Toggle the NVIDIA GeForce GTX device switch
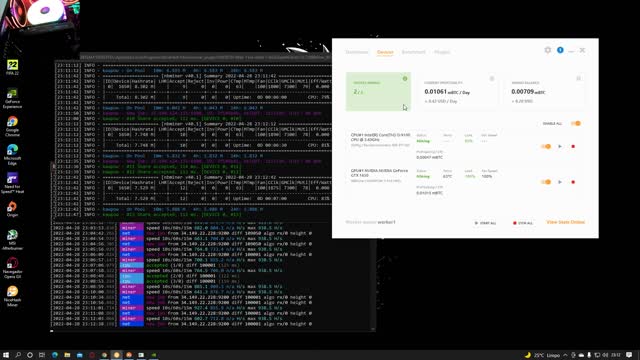640x360 pixels. (x=546, y=182)
